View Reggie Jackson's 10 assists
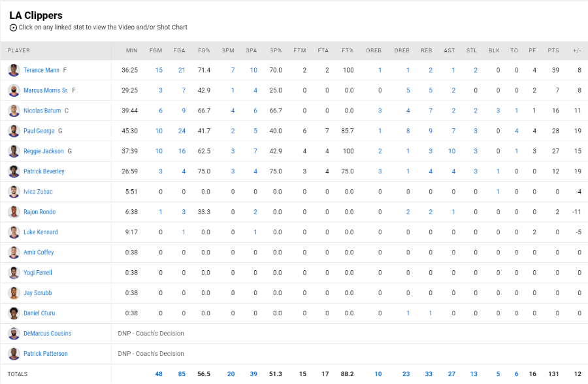This screenshot has width=588, height=384. coord(451,151)
